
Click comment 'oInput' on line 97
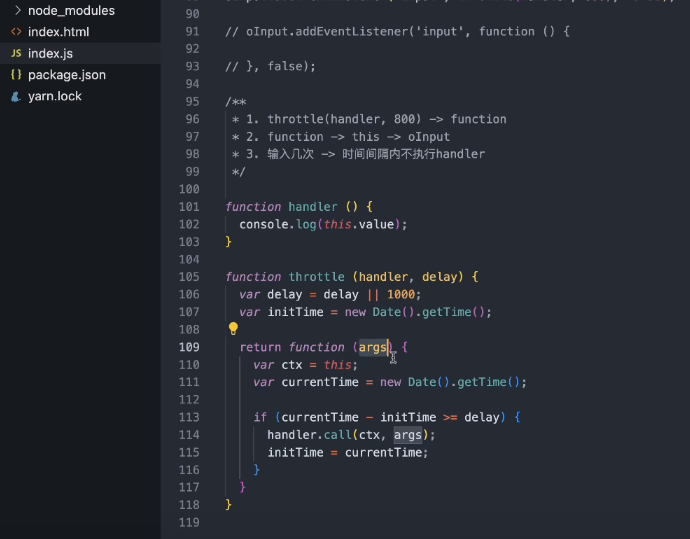point(429,137)
